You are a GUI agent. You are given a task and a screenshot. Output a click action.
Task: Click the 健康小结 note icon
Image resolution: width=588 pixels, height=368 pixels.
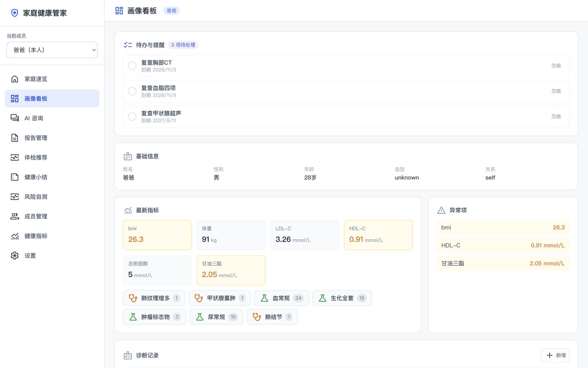(15, 177)
